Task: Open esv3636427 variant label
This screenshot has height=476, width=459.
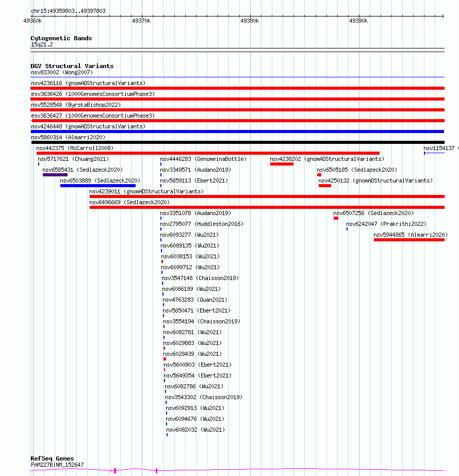Action: pos(93,116)
